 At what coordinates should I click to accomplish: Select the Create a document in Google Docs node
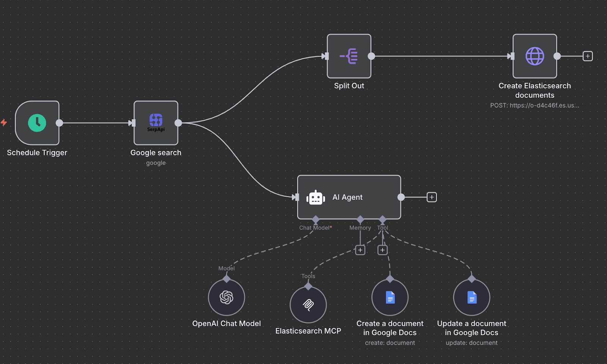(389, 297)
